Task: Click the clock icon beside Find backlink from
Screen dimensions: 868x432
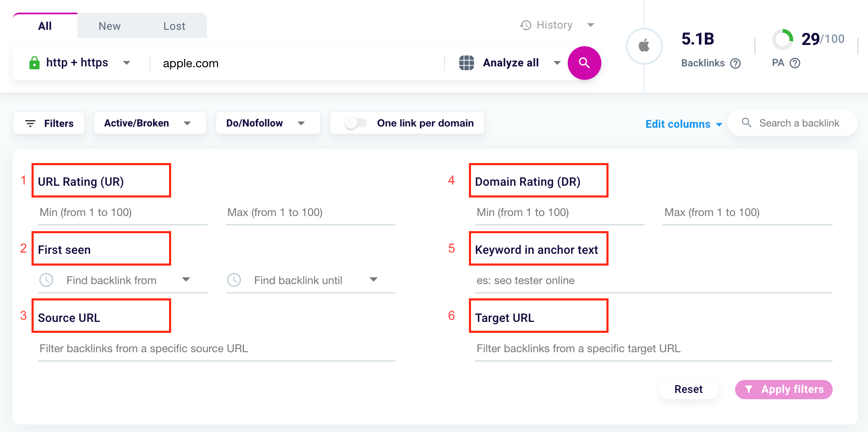Action: (x=46, y=280)
